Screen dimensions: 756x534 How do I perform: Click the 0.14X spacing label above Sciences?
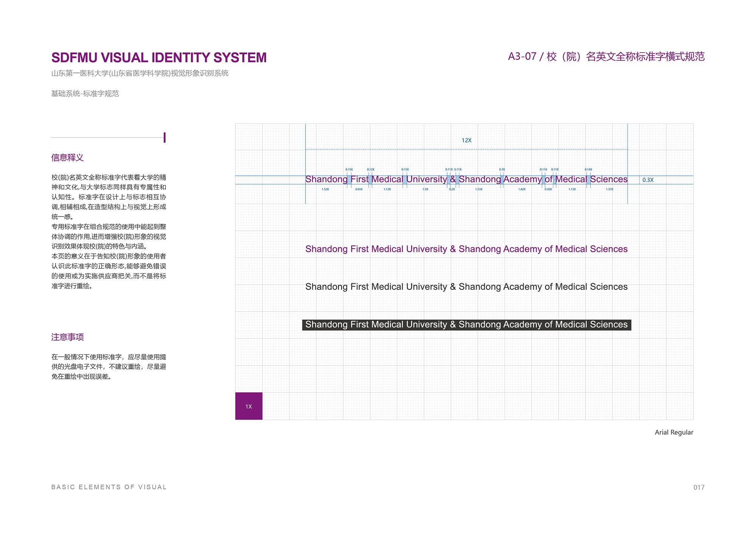tap(588, 170)
